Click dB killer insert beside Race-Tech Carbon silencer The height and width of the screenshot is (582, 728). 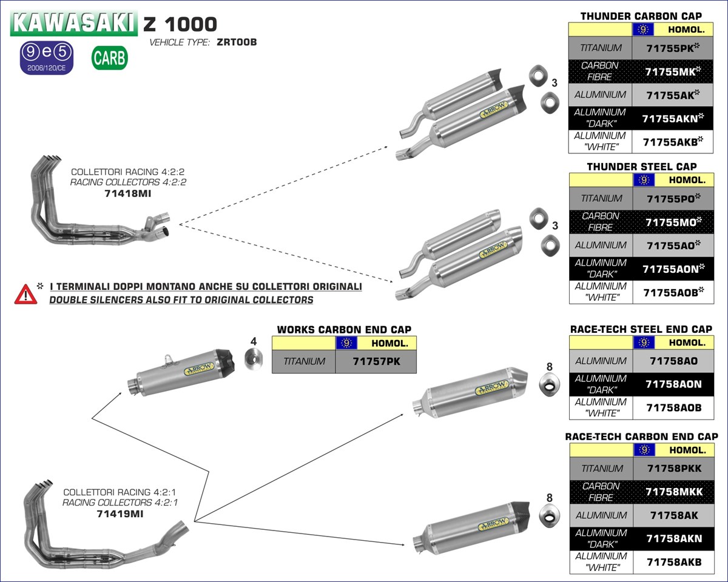click(x=550, y=516)
